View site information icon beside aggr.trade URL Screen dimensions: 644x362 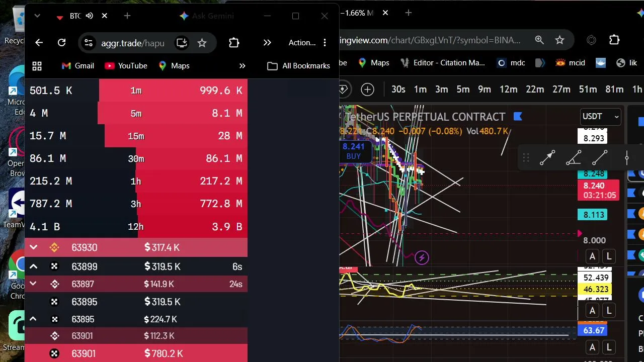point(89,43)
